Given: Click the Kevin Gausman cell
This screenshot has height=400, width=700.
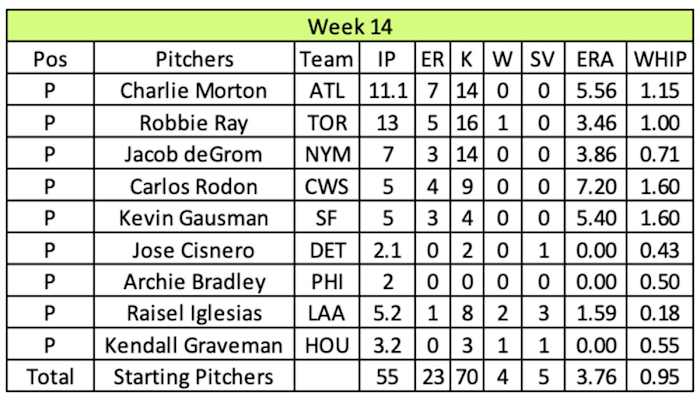Looking at the screenshot, I should click(194, 219).
